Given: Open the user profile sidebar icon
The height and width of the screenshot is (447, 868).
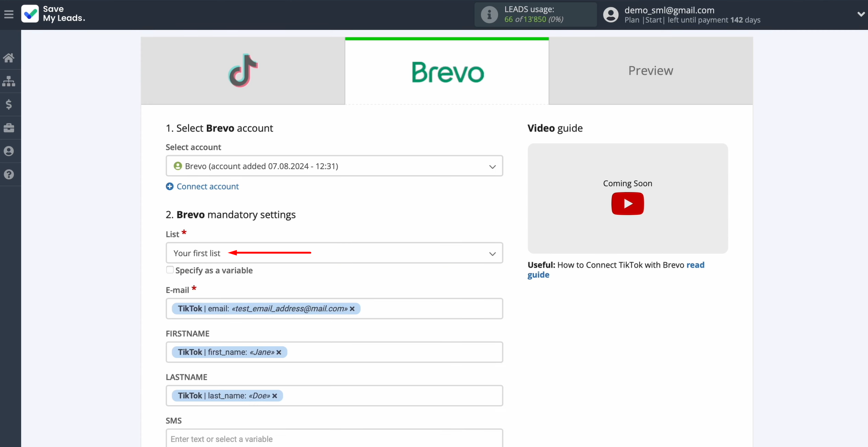Looking at the screenshot, I should [x=9, y=151].
